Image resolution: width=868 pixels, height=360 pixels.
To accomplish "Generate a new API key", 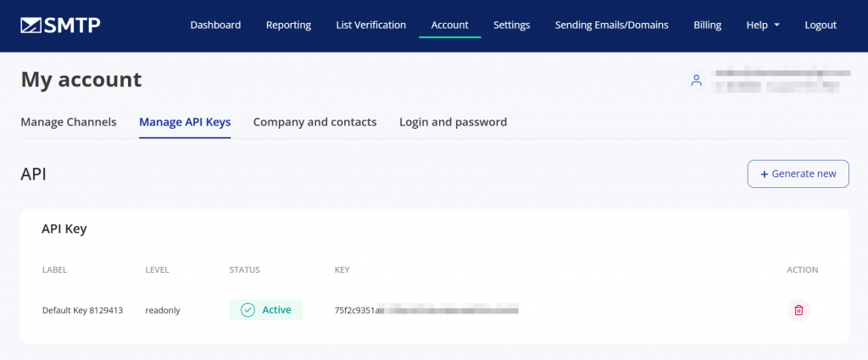I will (798, 174).
